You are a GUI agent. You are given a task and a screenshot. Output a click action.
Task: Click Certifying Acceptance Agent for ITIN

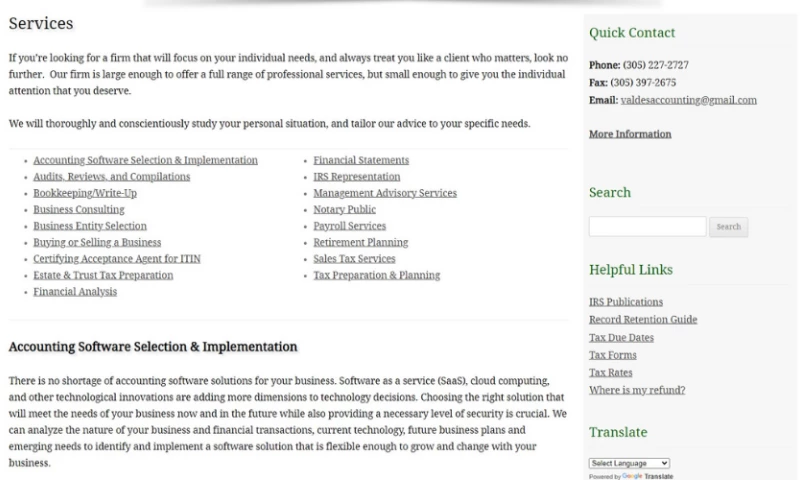(x=117, y=259)
